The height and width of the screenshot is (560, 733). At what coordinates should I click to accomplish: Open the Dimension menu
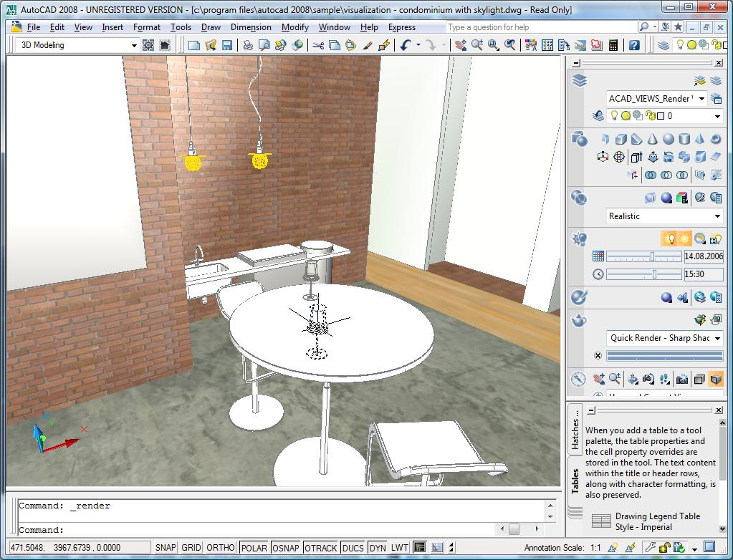(251, 27)
